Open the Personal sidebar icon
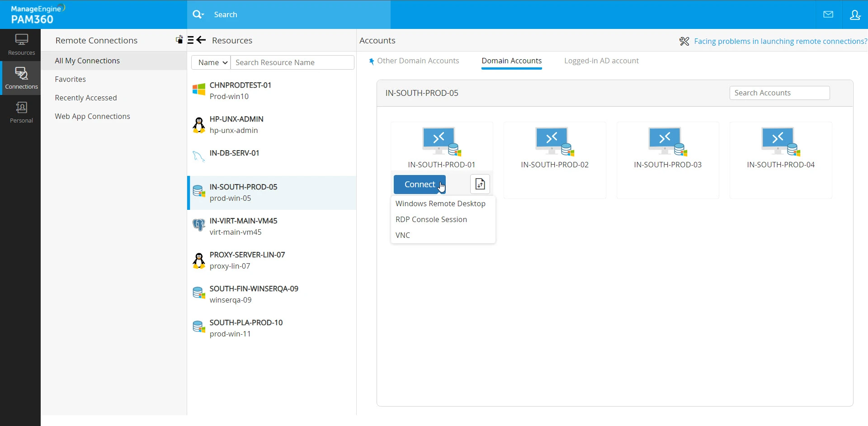868x426 pixels. click(21, 113)
